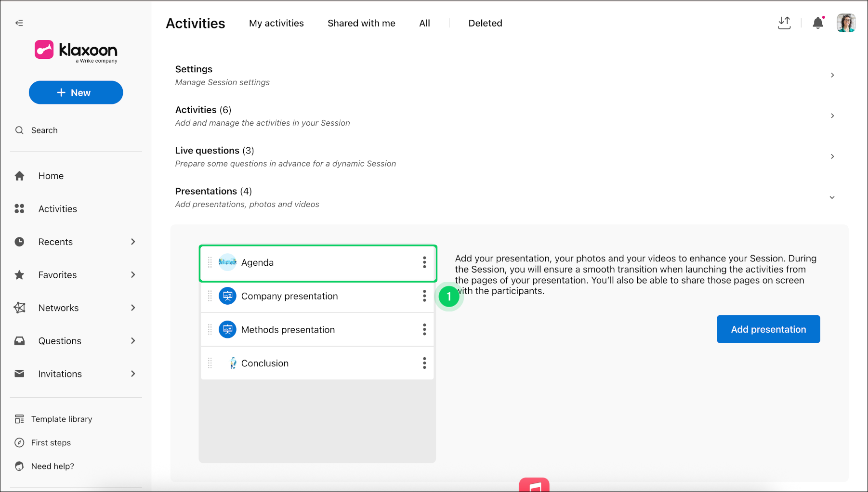Screen dimensions: 868x492
Task: Click the Home house icon
Action: 19,176
